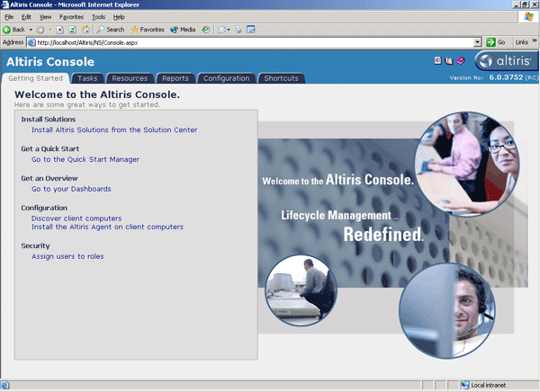Screen dimensions: 540x392
Task: Open the File menu
Action: (x=9, y=17)
